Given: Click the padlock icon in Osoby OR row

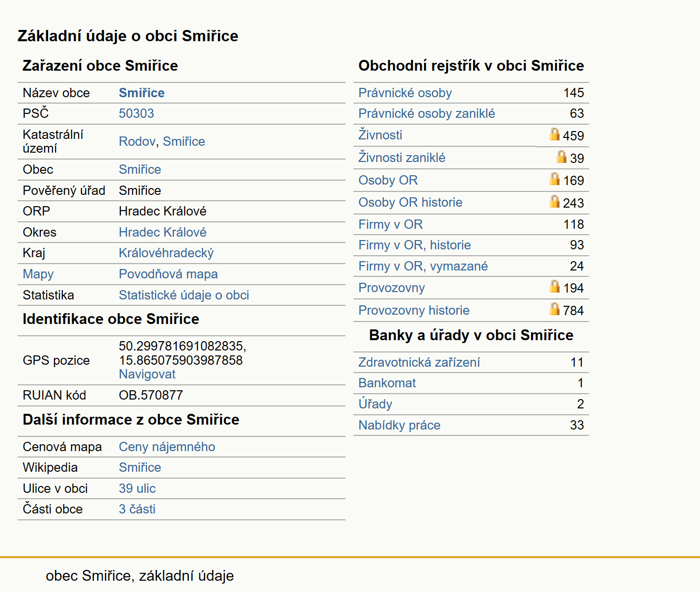Looking at the screenshot, I should pyautogui.click(x=555, y=179).
